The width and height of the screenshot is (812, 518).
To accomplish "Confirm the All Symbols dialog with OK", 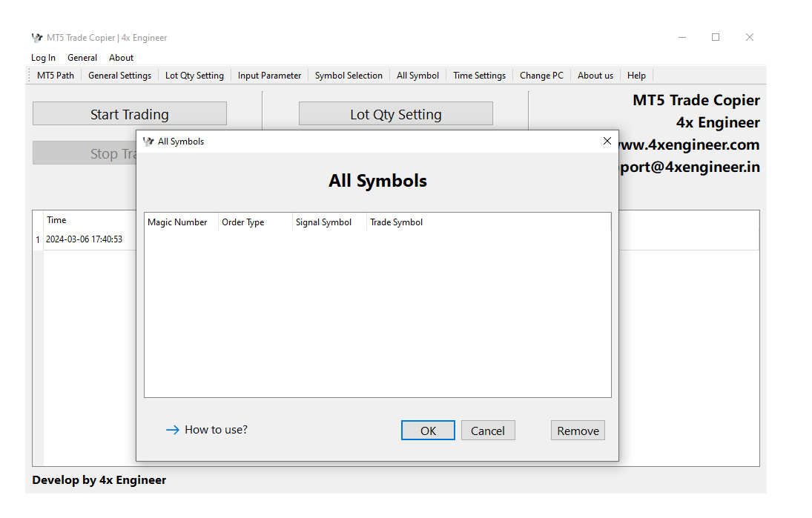I will [x=428, y=431].
